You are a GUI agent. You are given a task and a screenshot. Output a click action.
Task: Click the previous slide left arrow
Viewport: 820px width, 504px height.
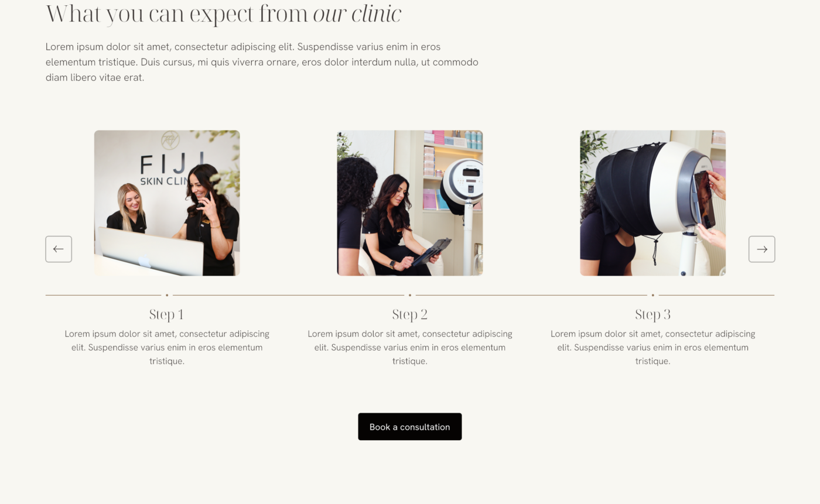[x=59, y=249]
